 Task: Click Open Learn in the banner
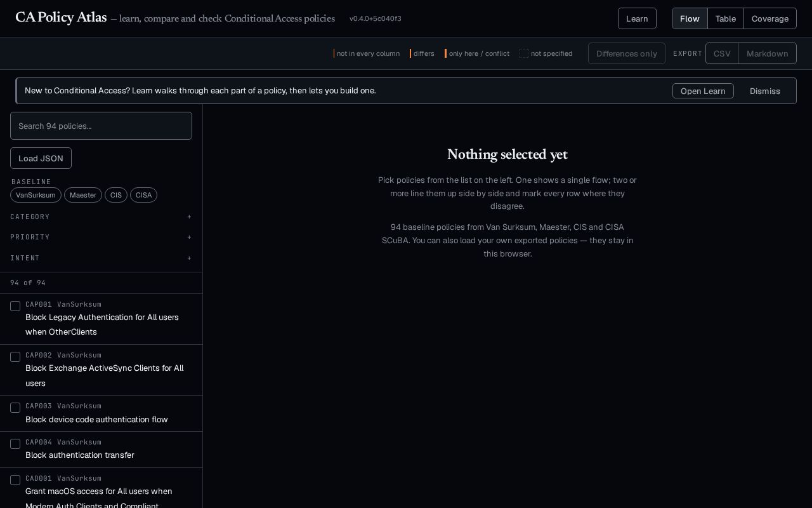coord(703,91)
